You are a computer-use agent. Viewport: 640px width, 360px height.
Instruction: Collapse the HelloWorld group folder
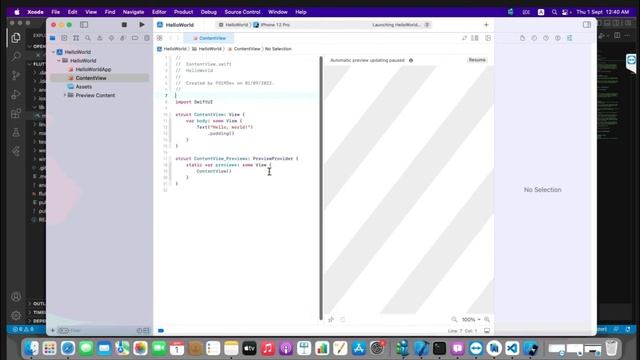[59, 60]
